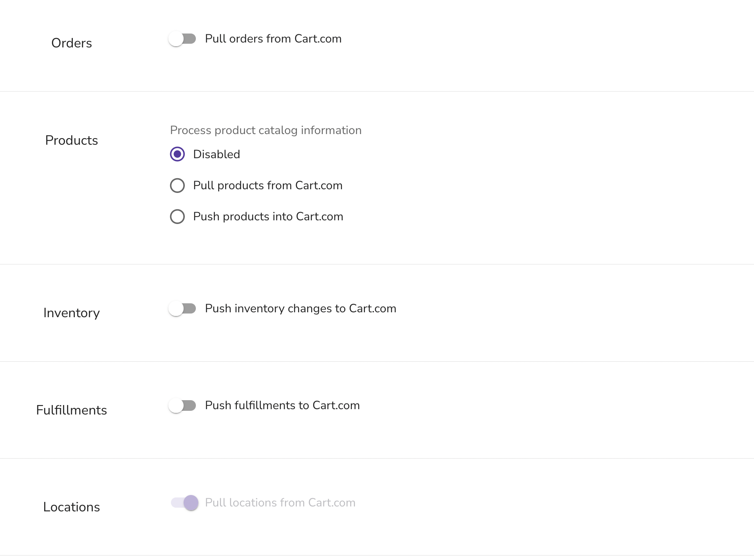Click the 'Pull orders from Cart.com' label text

(273, 39)
